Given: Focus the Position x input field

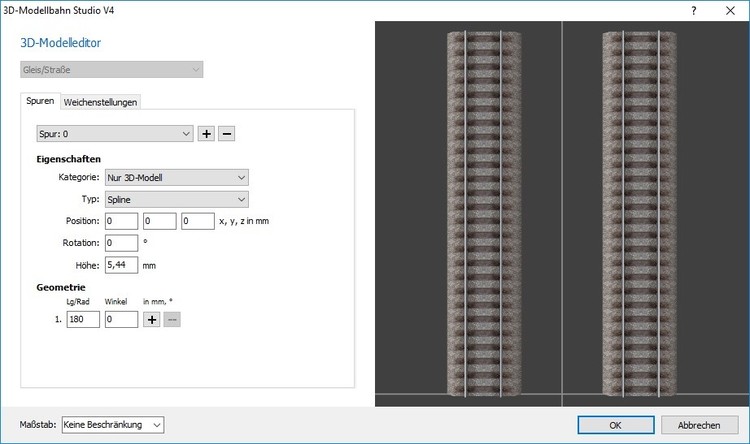Looking at the screenshot, I should (121, 221).
